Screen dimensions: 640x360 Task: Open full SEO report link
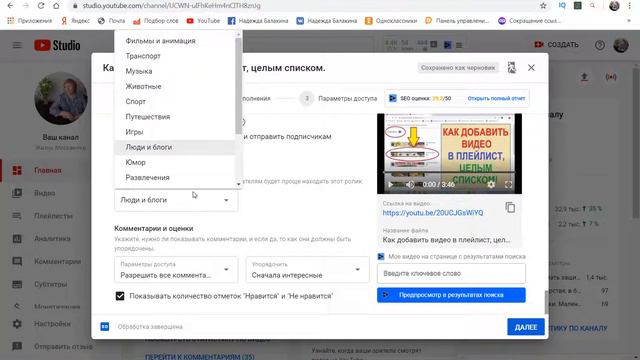click(496, 98)
